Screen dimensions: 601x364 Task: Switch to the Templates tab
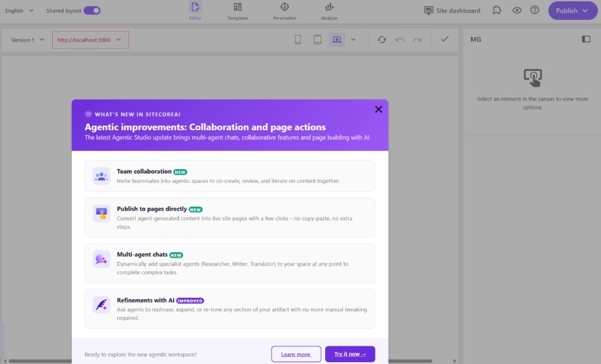(x=237, y=11)
